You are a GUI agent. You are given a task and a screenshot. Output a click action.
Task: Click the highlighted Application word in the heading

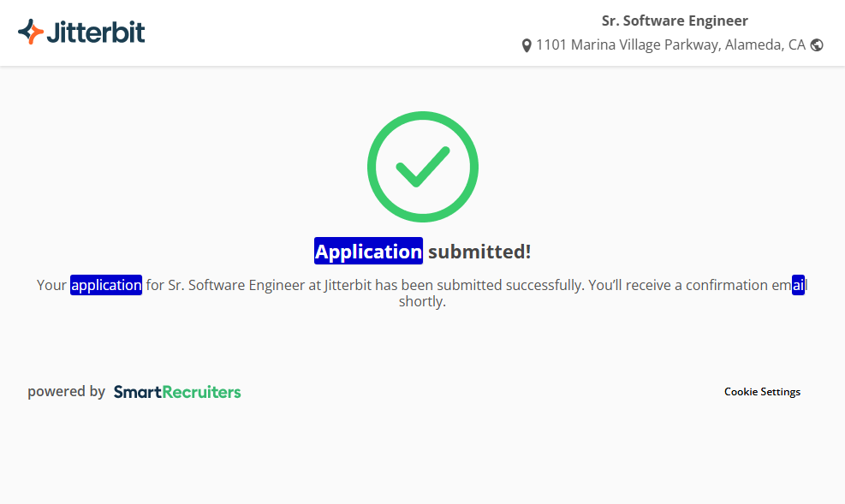tap(368, 252)
